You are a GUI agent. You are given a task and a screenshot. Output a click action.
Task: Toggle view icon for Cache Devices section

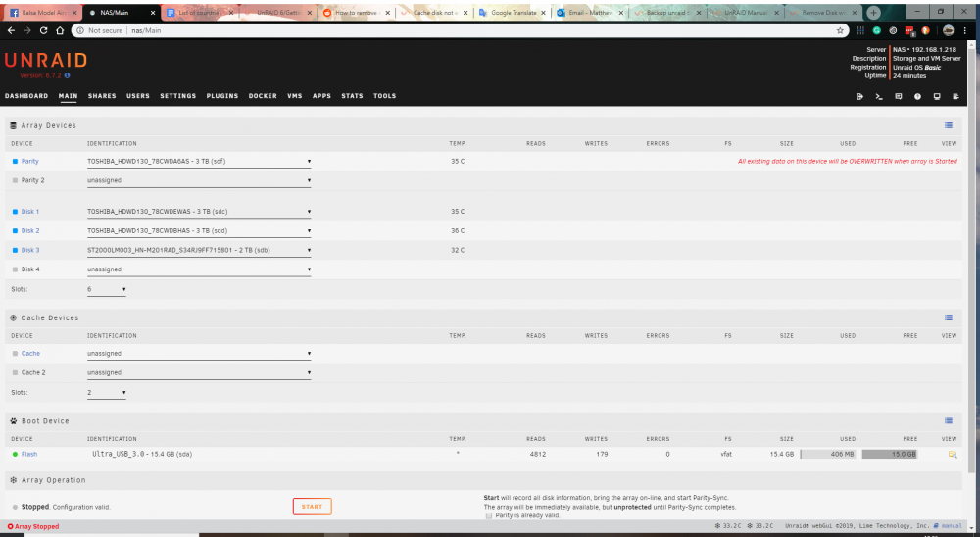949,317
